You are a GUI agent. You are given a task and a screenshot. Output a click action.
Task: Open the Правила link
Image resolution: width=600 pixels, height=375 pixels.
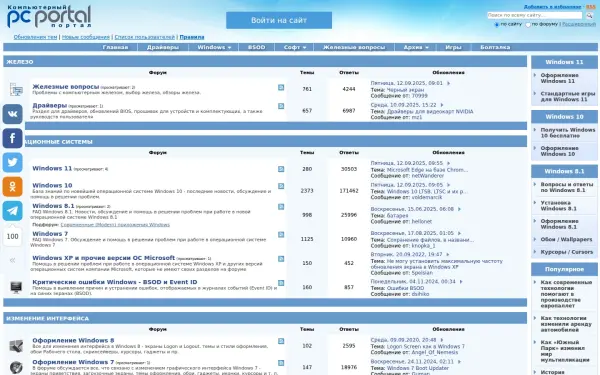click(x=192, y=37)
